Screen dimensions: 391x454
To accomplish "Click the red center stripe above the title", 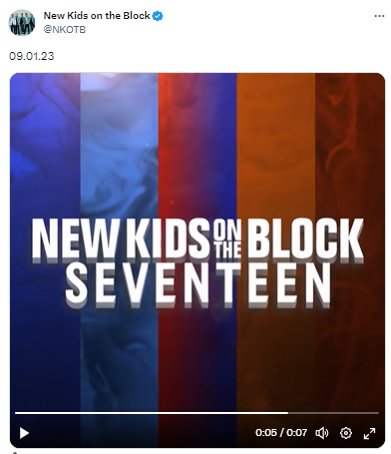I will coord(198,143).
